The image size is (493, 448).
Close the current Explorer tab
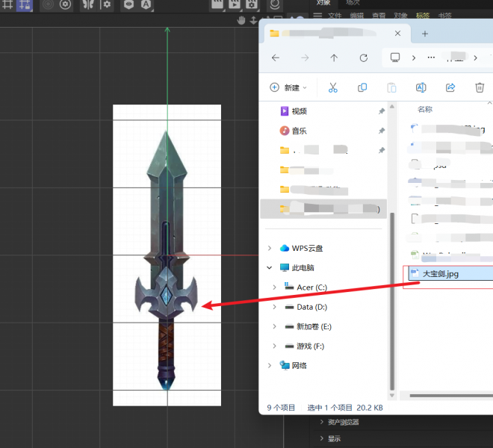(397, 34)
